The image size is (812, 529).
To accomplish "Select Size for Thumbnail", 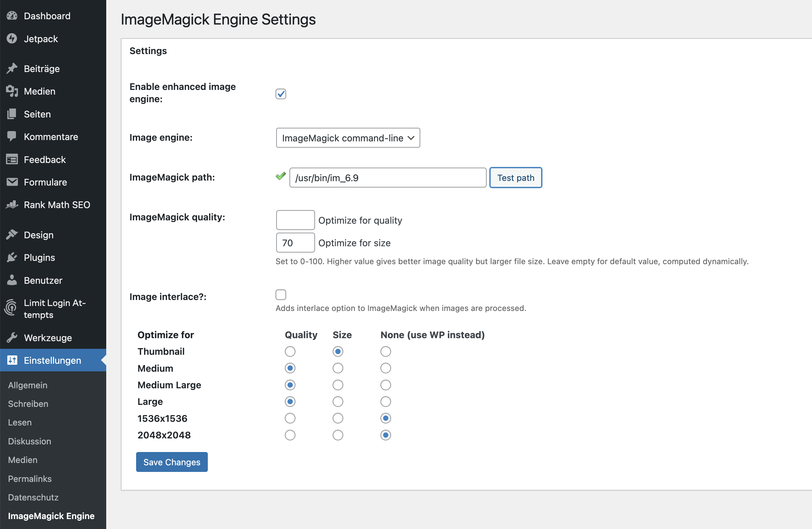I will click(x=338, y=351).
